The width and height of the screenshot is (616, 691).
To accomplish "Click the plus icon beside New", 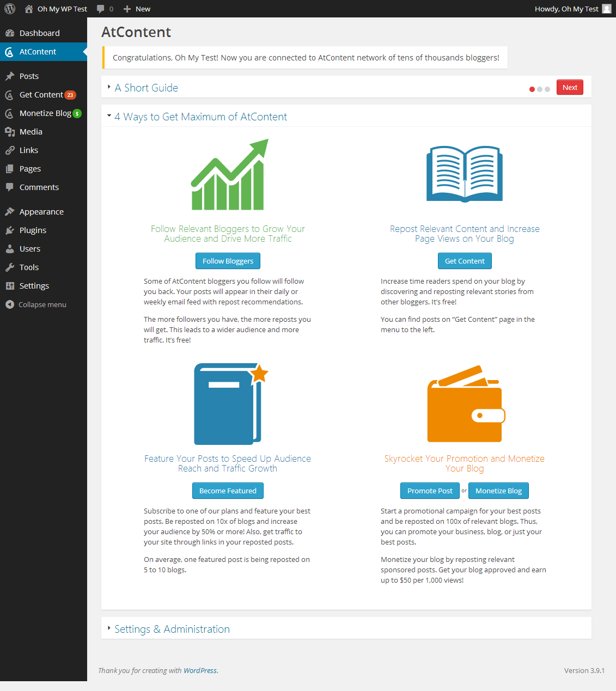I will 127,9.
